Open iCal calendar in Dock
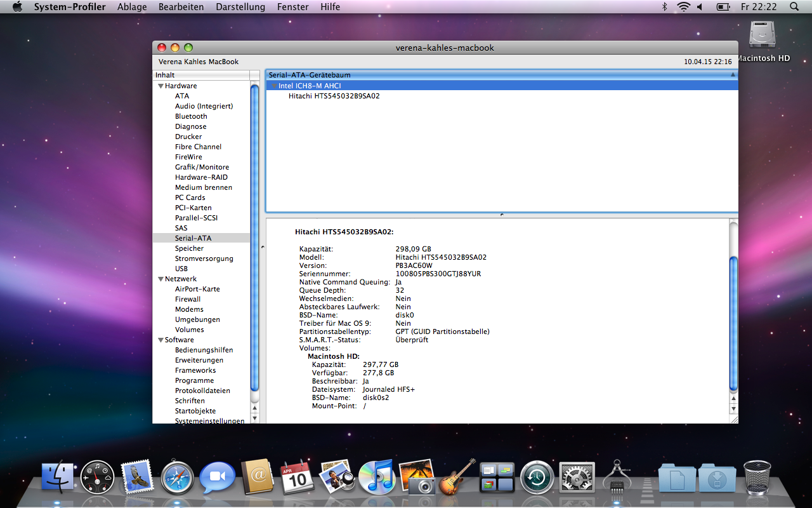Screen dimensions: 812x508 click(297, 476)
